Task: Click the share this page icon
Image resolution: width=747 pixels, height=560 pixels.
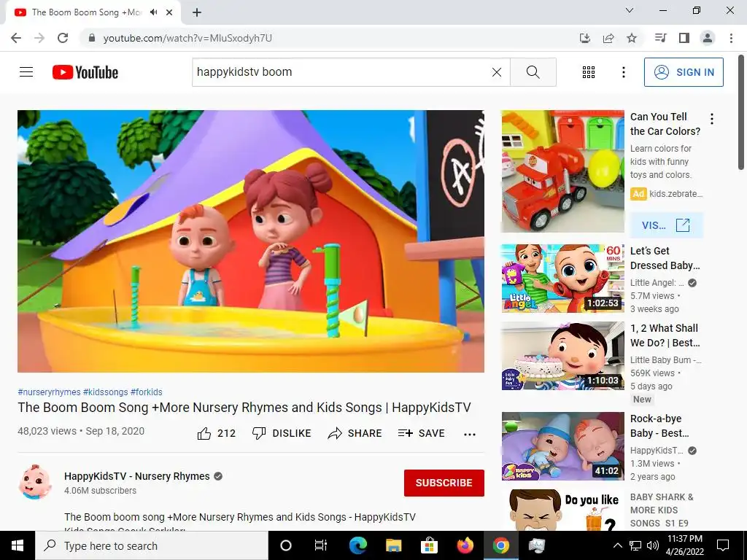Action: [608, 38]
